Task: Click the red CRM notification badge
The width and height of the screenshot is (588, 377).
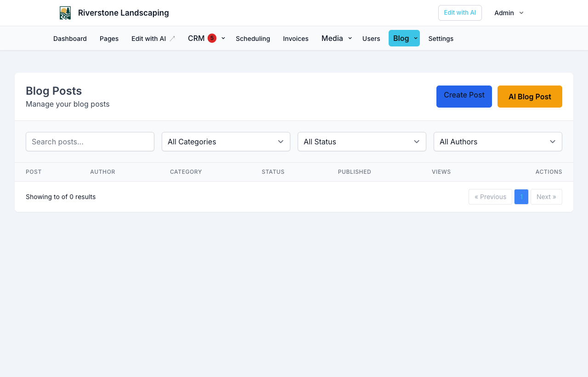Action: coord(212,38)
